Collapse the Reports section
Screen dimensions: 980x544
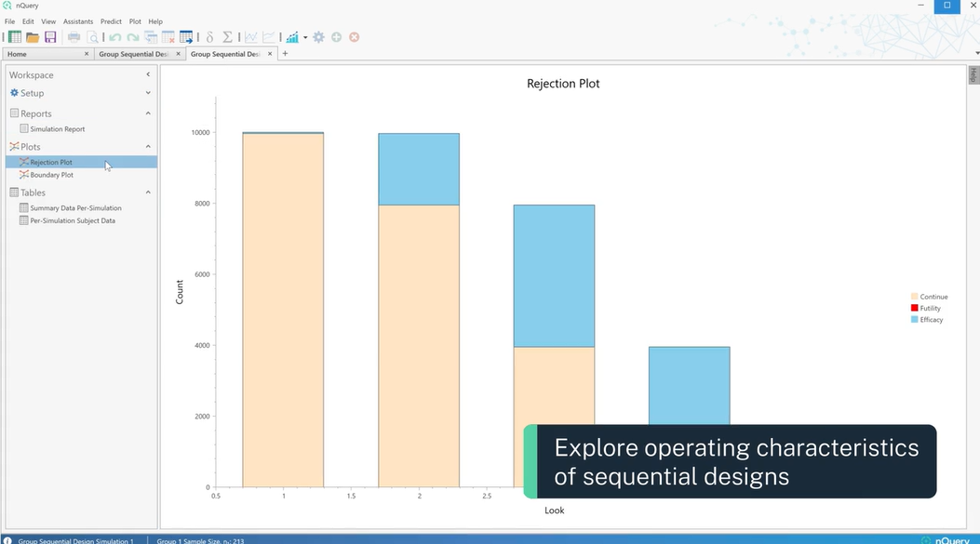pos(147,113)
